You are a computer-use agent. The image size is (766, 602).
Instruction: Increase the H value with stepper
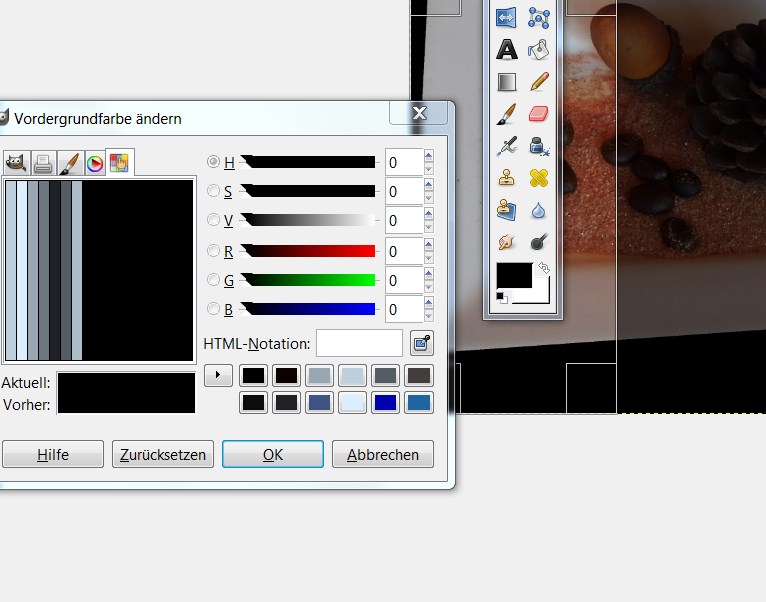coord(428,156)
